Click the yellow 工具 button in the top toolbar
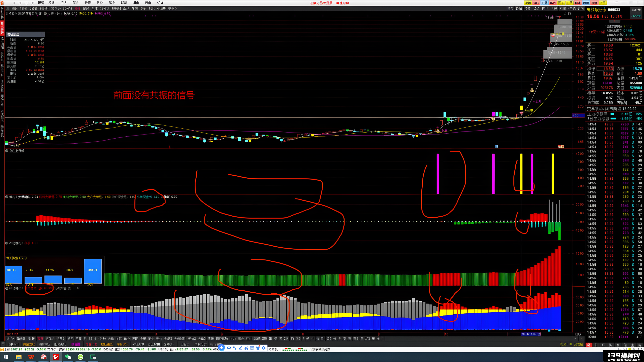The width and height of the screenshot is (644, 362). tap(569, 3)
